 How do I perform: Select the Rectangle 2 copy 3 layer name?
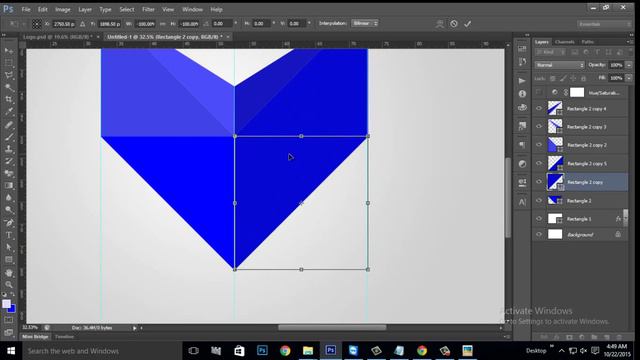pyautogui.click(x=587, y=127)
